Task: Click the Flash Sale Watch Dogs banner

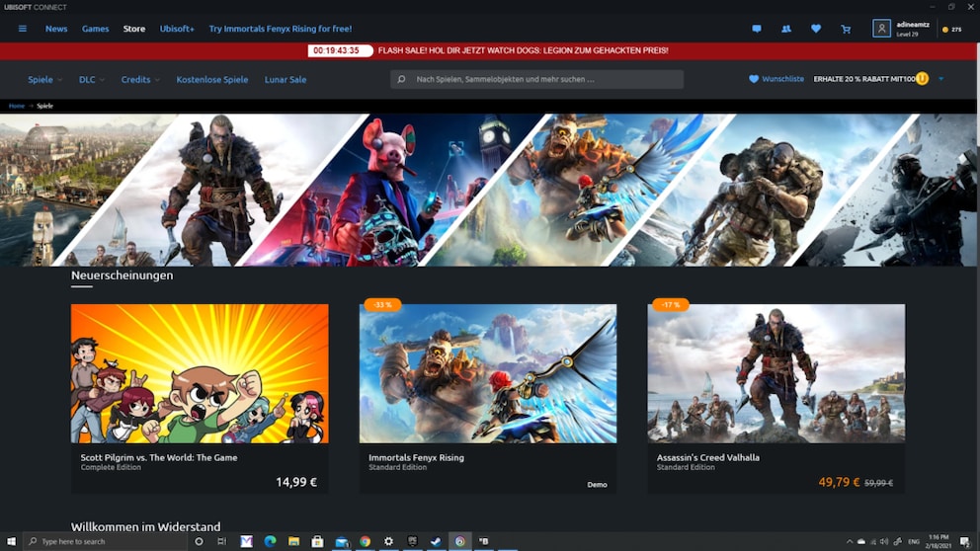Action: pyautogui.click(x=489, y=50)
